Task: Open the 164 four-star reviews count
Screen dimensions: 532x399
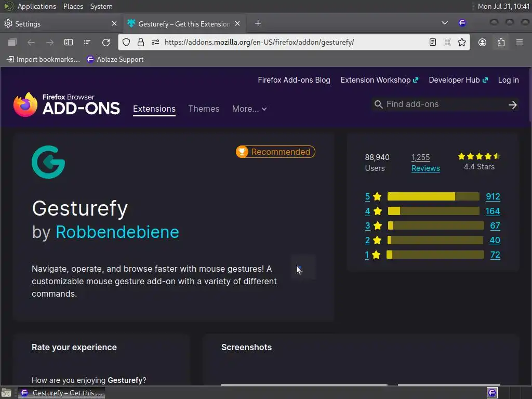Action: [x=493, y=211]
